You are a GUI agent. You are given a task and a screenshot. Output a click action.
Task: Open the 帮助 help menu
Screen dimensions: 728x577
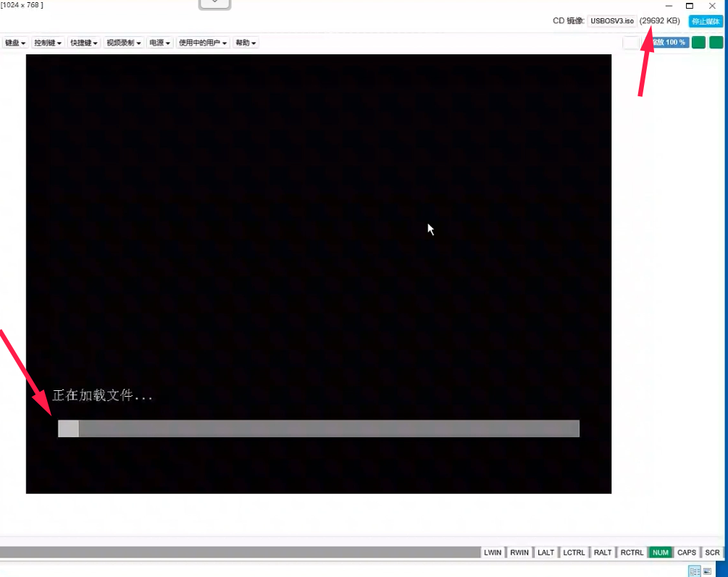click(246, 43)
